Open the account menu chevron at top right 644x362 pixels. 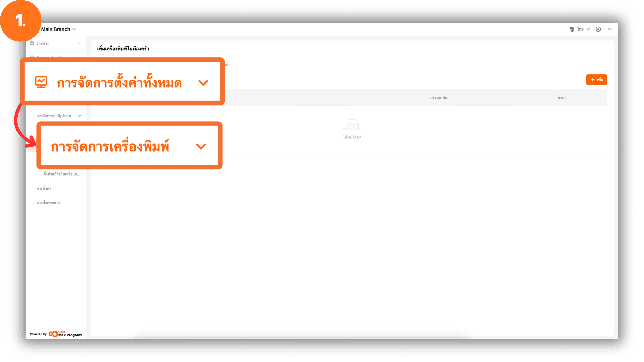(610, 29)
